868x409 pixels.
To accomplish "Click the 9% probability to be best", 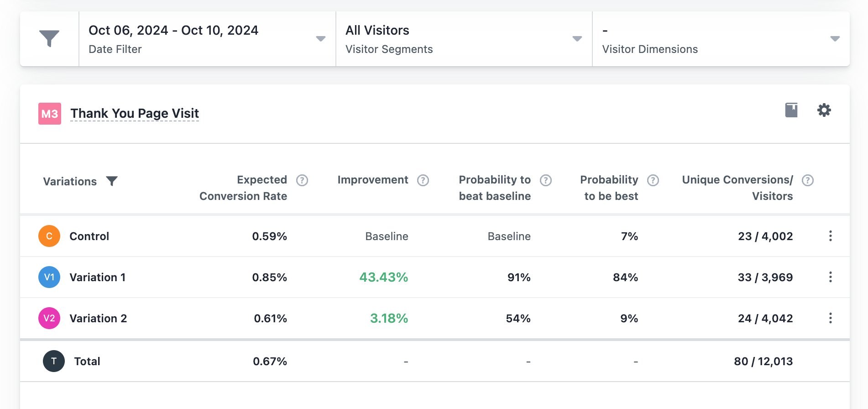I will (x=629, y=319).
